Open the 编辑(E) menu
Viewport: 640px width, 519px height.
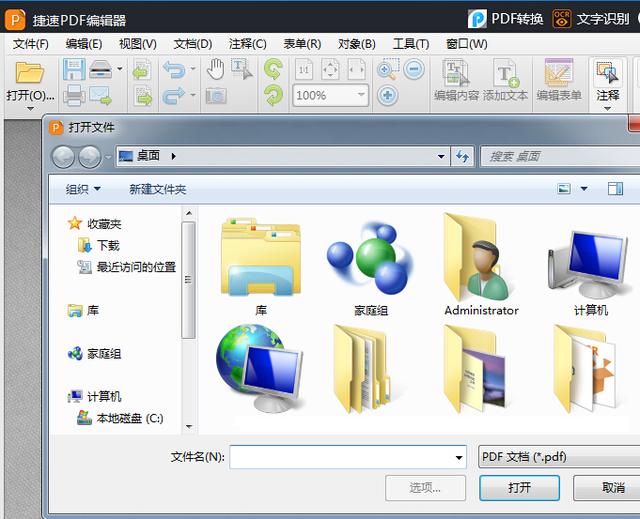point(84,44)
